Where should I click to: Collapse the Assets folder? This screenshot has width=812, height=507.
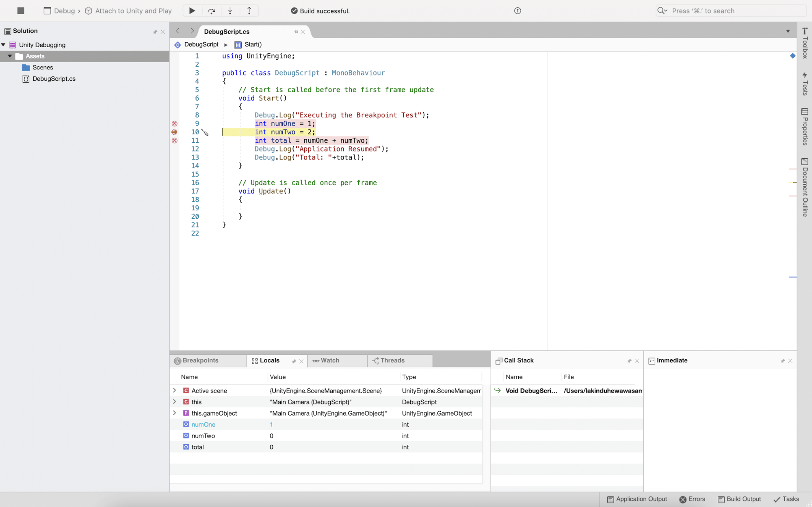[10, 56]
